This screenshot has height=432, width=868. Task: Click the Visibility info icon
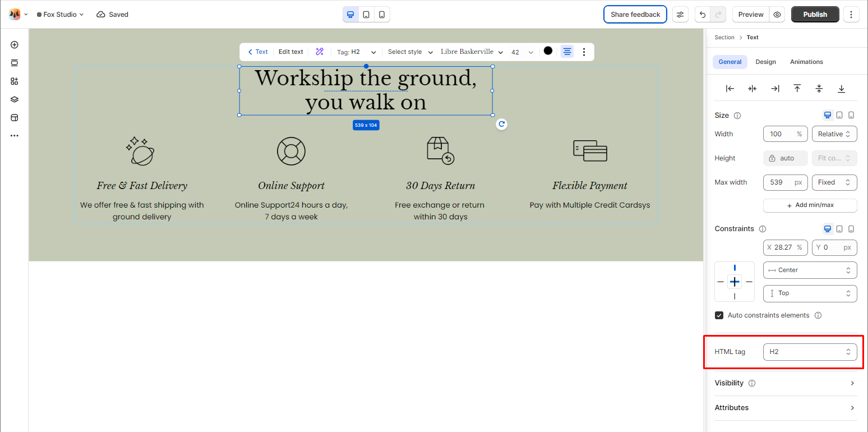(x=752, y=383)
